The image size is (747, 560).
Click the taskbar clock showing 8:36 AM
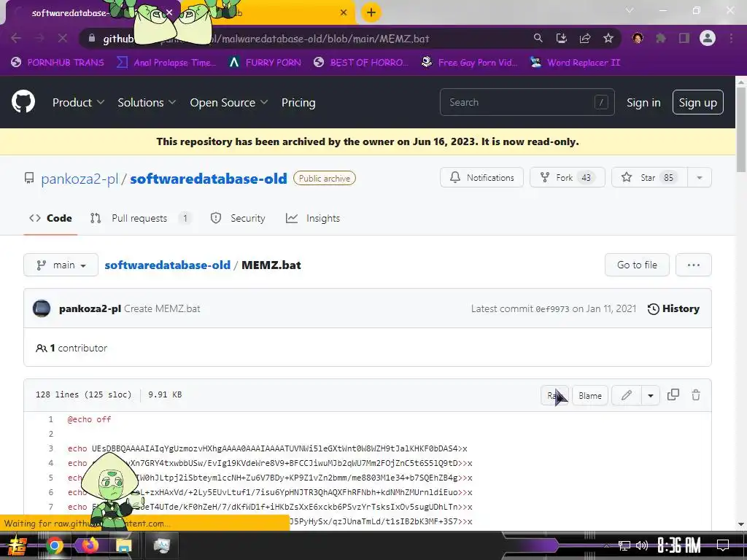679,545
